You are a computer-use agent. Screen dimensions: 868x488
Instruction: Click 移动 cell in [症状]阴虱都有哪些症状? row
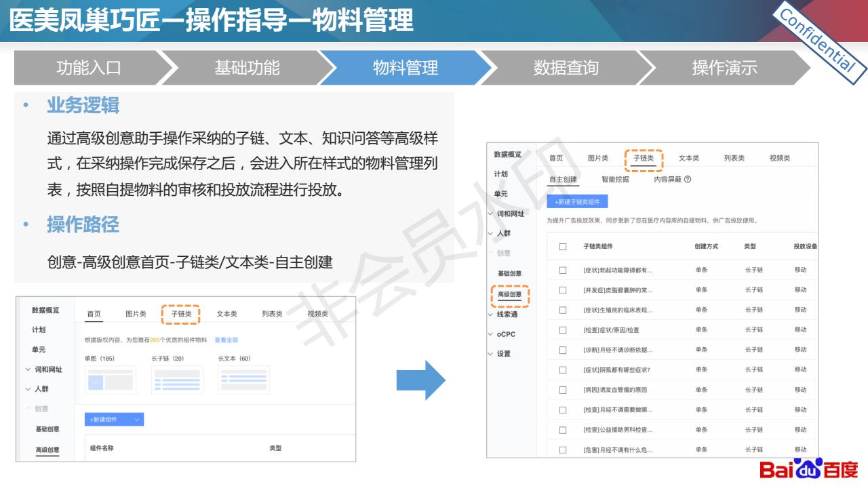point(800,370)
